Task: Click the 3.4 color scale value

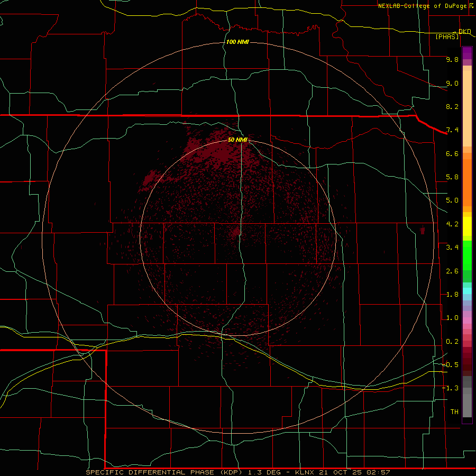Action: [452, 248]
